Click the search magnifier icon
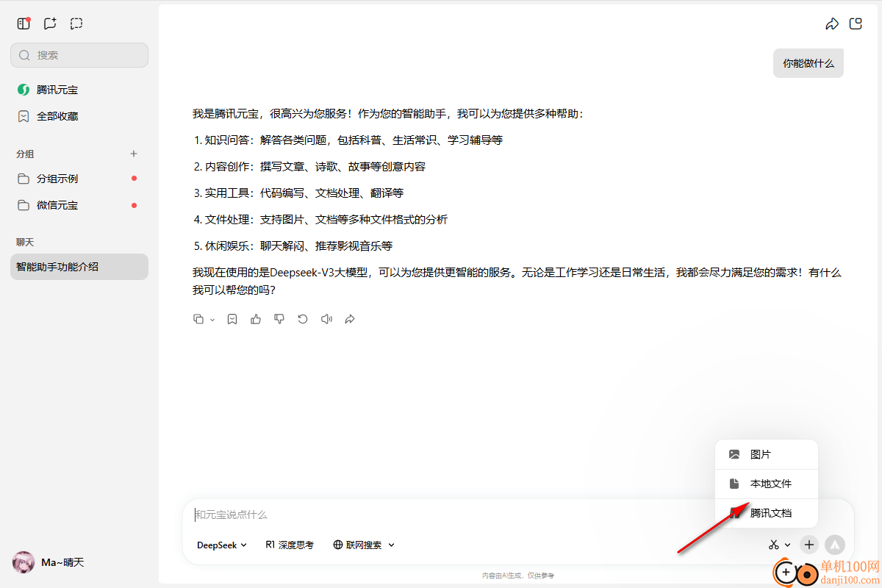This screenshot has height=588, width=882. [24, 55]
